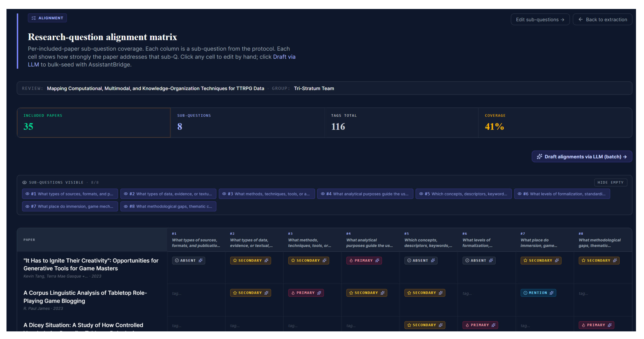Click AI sparkle icon on Ignite Creativity #6 ABSENT tag

coord(491,260)
